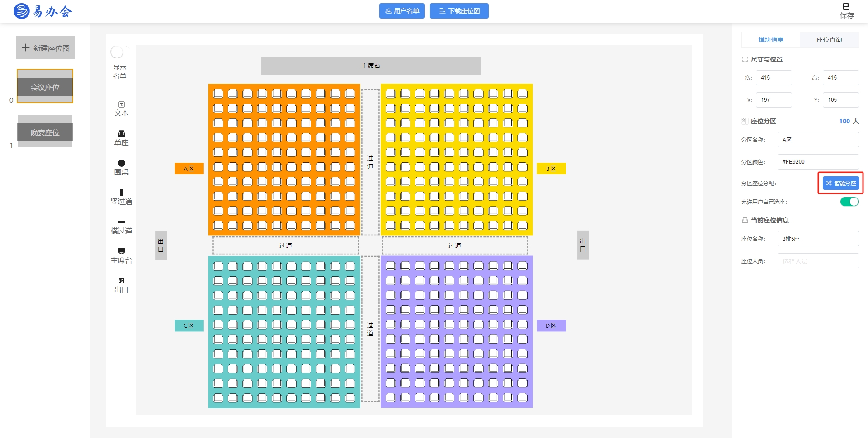Disable 允许用户自己选座 toggle
The image size is (868, 438).
(x=849, y=202)
